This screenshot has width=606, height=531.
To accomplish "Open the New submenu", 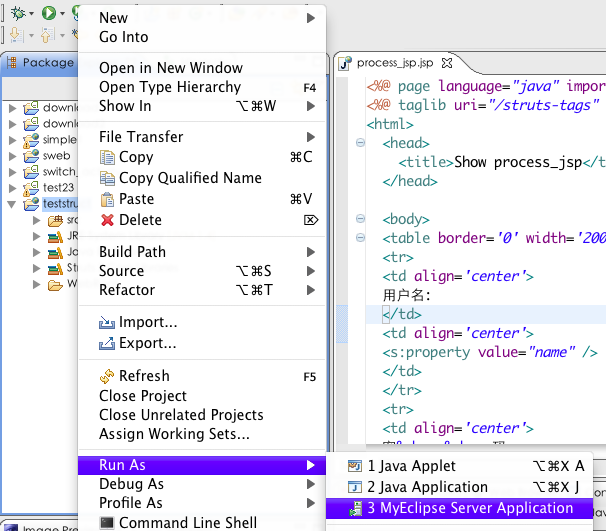I will (113, 18).
